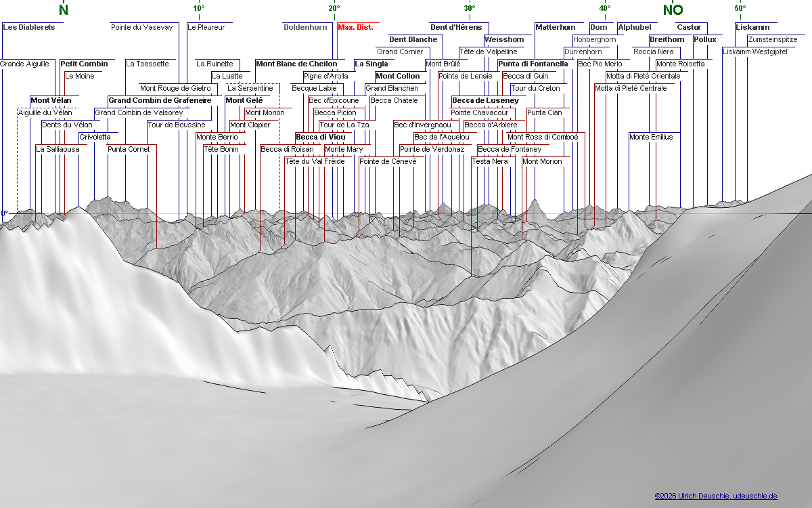Click the Punta di Fontanella label
Viewport: 812px width, 508px height.
[533, 64]
